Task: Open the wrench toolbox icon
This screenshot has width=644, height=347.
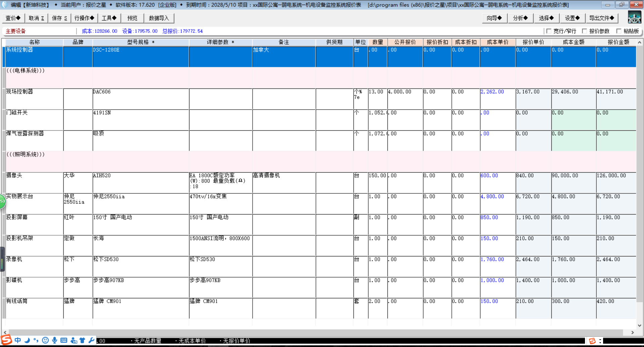Action: (92, 340)
